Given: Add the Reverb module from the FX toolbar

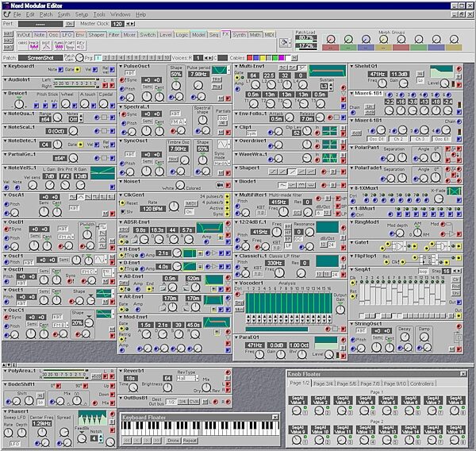Looking at the screenshot, I should coord(81,45).
